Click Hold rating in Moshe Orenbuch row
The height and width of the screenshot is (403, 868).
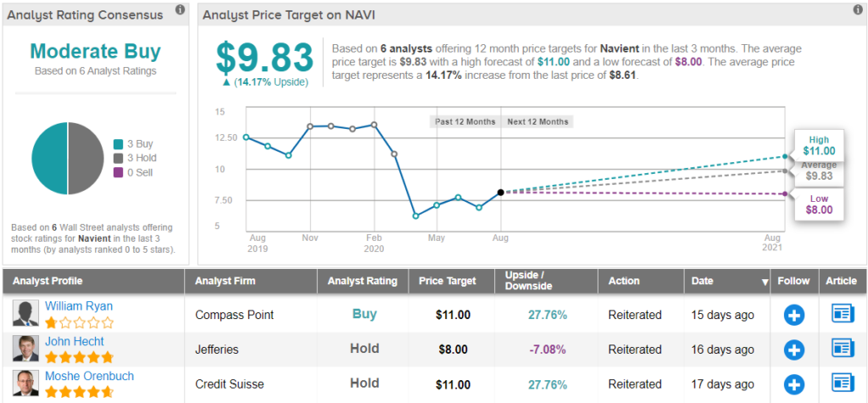364,383
